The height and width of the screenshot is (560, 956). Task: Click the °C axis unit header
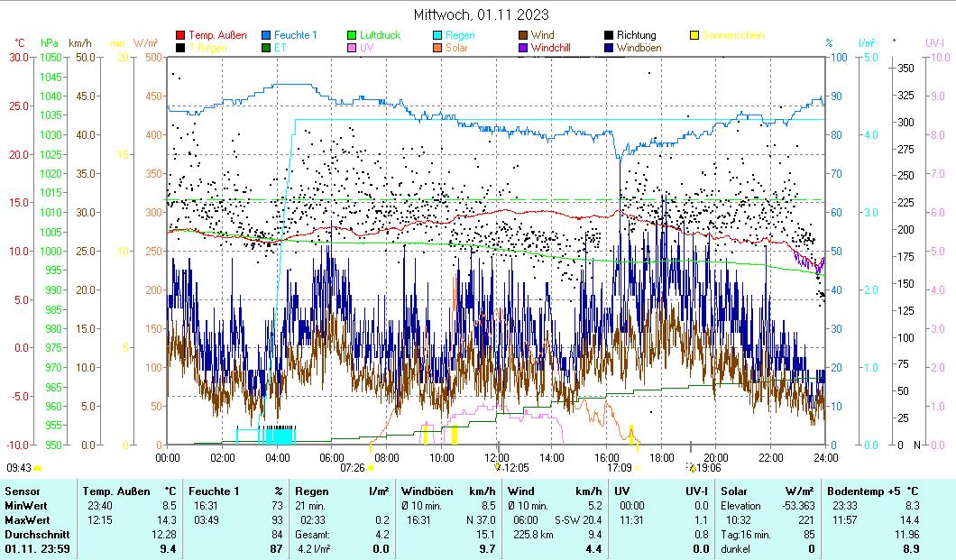tap(20, 43)
